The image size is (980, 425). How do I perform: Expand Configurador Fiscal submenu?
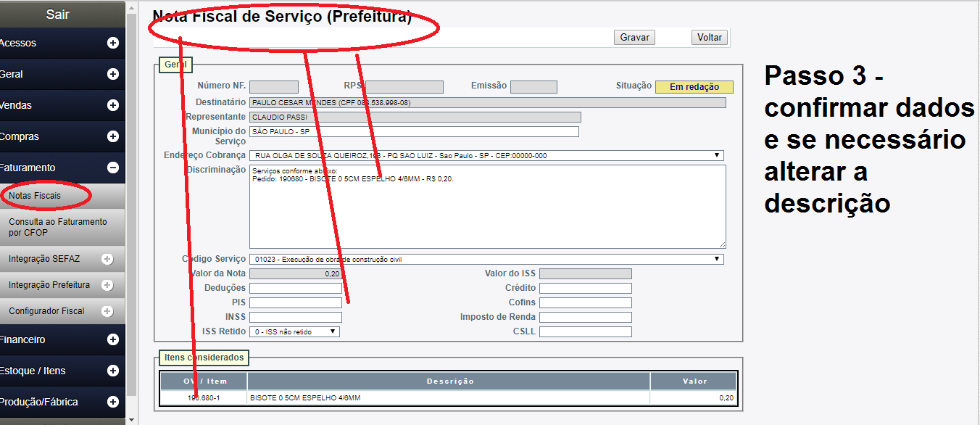tap(107, 311)
